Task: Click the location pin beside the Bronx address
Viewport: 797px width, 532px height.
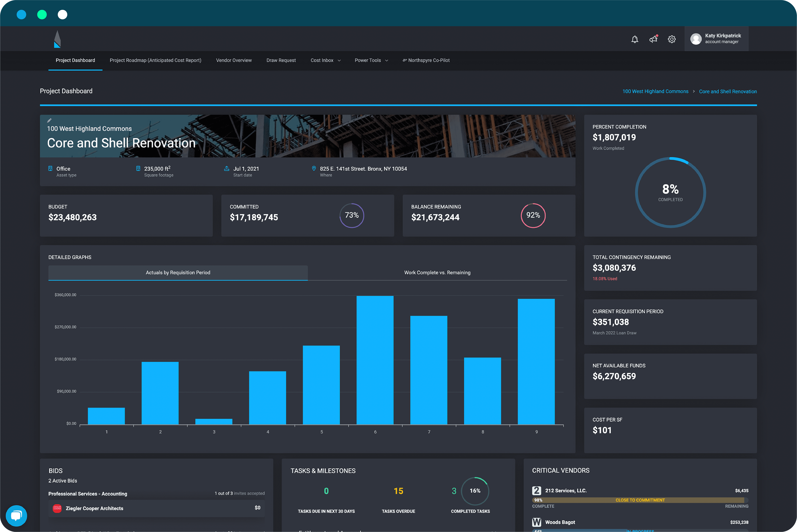Action: 314,168
